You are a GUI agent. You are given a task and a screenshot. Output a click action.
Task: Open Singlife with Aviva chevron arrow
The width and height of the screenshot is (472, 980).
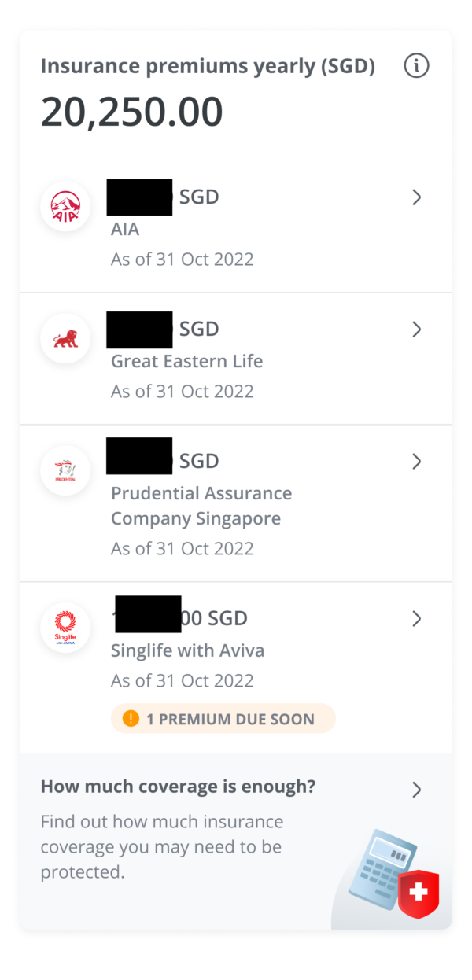(x=417, y=619)
